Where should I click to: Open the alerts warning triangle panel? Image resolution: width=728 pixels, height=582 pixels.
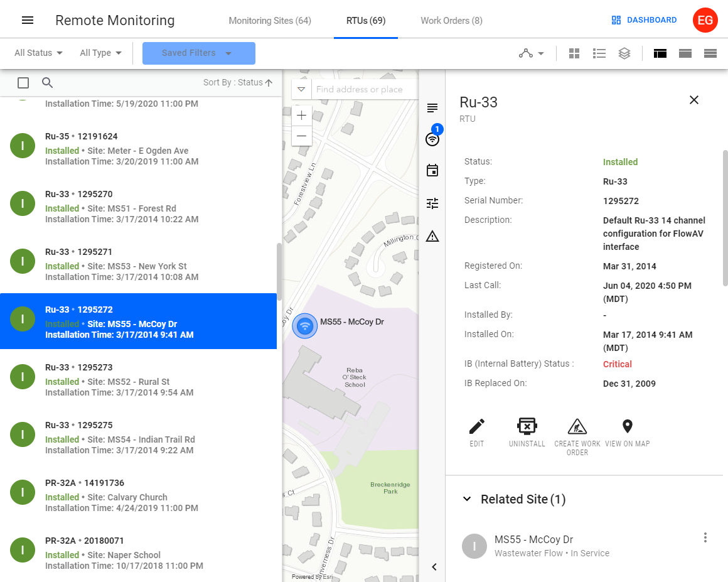pos(432,237)
